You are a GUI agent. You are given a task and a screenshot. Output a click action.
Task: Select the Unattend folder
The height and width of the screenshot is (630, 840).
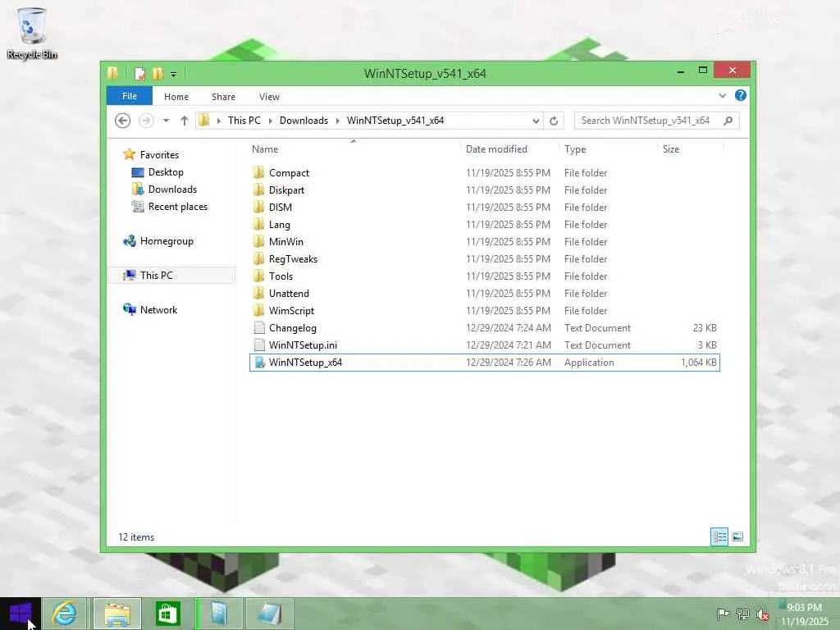[484, 293]
